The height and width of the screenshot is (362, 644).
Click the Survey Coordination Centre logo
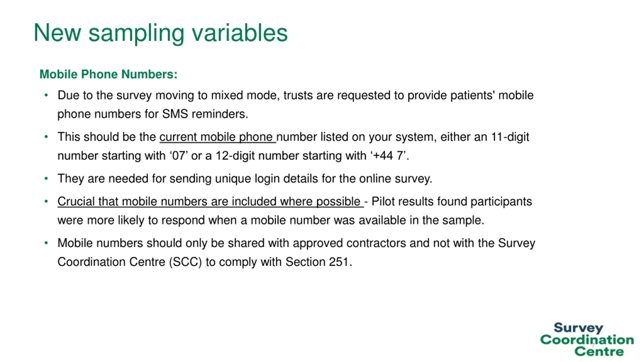[587, 339]
